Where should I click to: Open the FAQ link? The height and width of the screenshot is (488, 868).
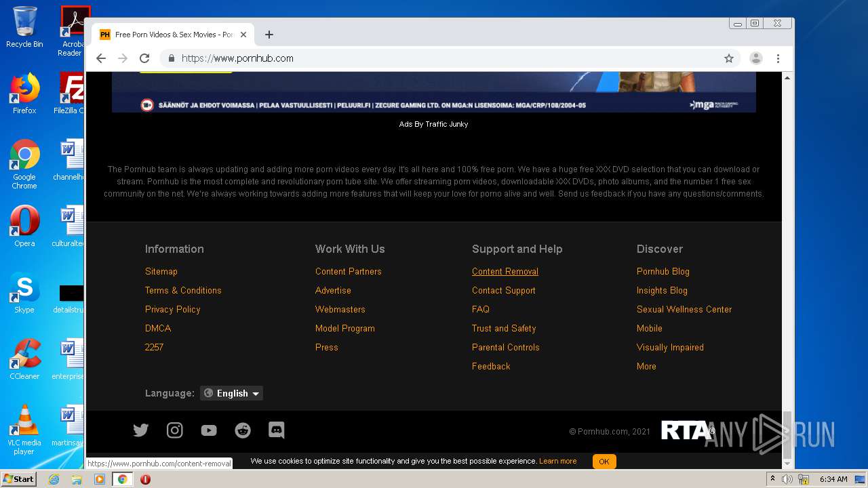481,309
